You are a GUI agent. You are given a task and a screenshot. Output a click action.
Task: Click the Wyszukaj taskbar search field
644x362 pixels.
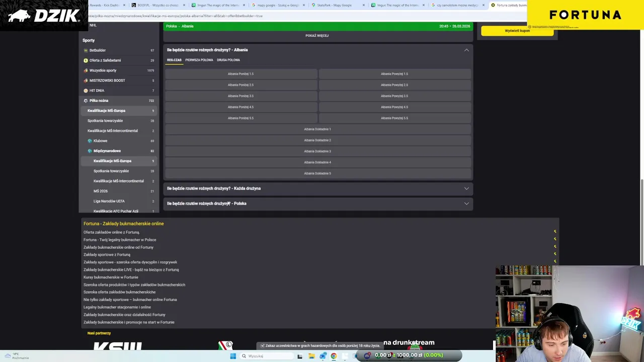(267, 356)
